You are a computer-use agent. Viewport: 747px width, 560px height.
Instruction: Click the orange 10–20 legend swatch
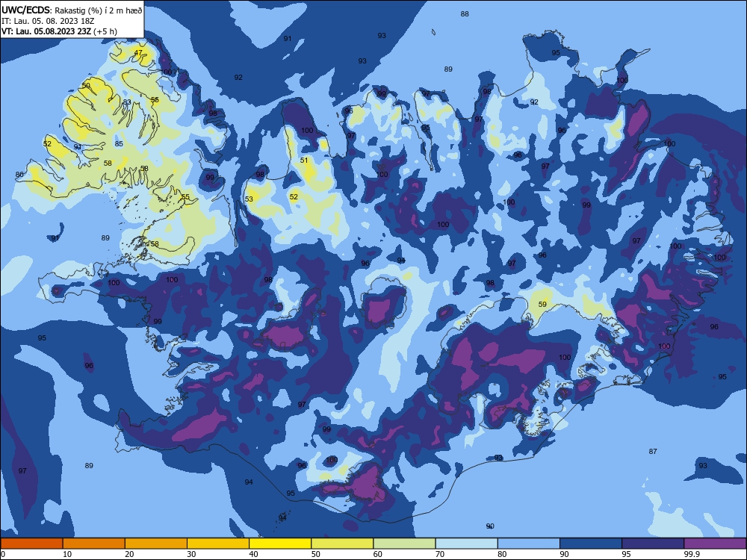pyautogui.click(x=94, y=544)
